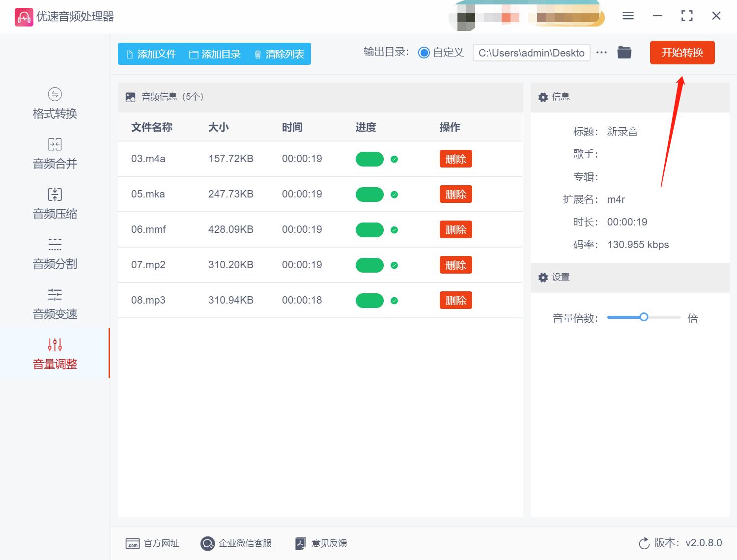Open the output folder icon near the path field
This screenshot has width=737, height=560.
624,52
